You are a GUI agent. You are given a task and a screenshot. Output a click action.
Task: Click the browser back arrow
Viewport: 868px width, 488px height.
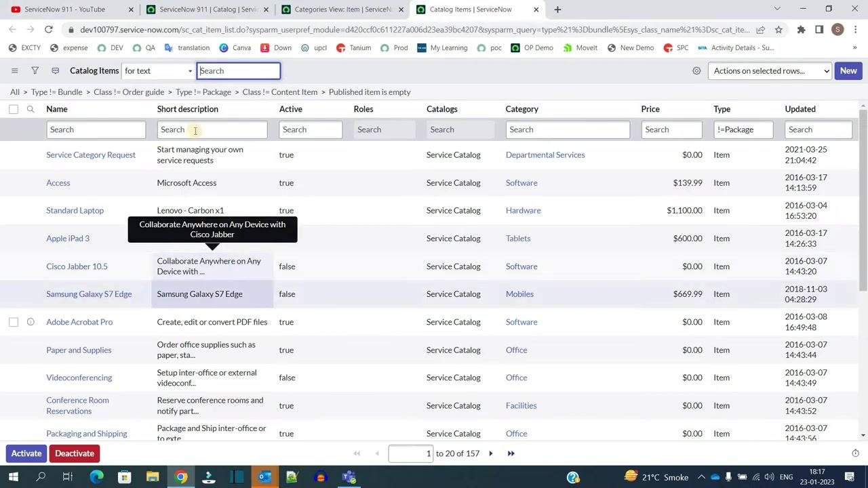coord(12,29)
